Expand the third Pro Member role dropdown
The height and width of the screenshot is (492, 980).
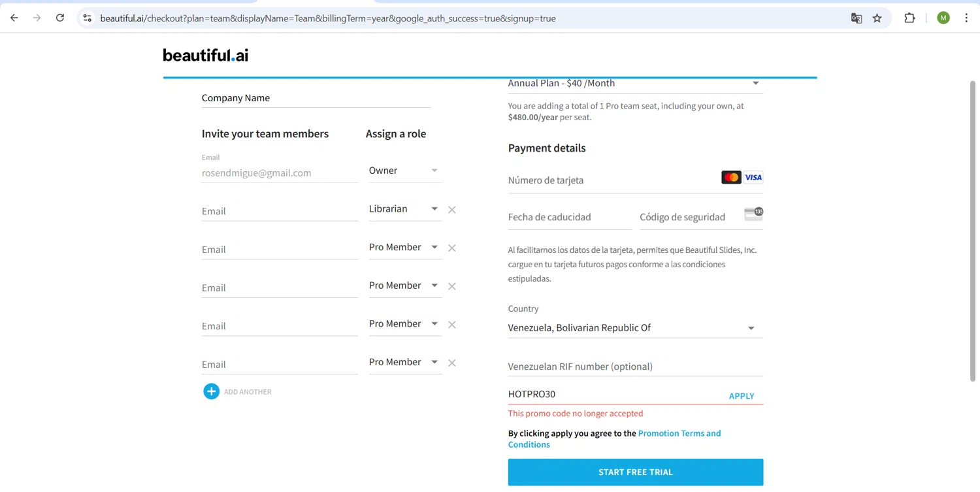(x=405, y=324)
